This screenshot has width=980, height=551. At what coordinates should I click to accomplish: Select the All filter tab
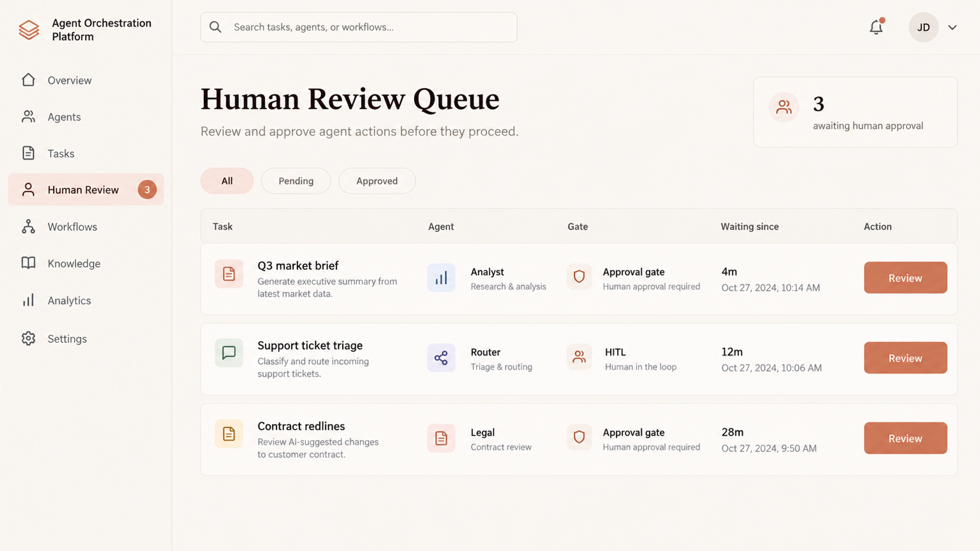click(227, 181)
